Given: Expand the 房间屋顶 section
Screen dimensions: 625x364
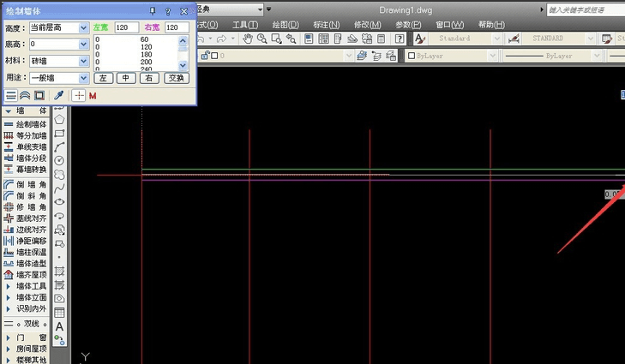Looking at the screenshot, I should tap(26, 349).
